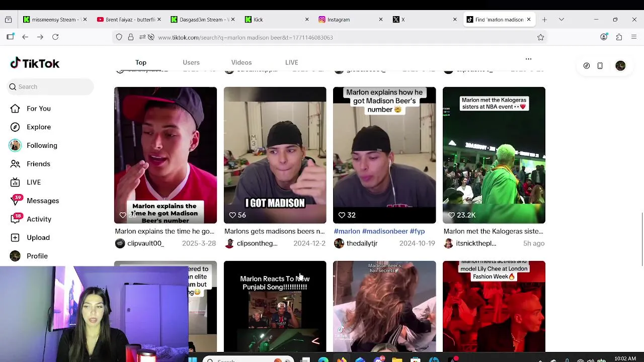Screen dimensions: 644x362
Task: Switch to the X browser tab
Action: click(x=424, y=20)
